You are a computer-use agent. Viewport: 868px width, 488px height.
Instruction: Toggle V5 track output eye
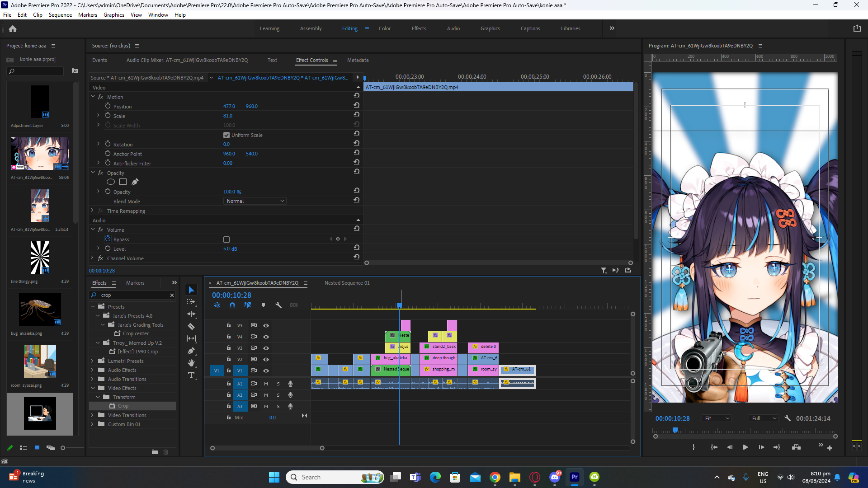pyautogui.click(x=266, y=325)
